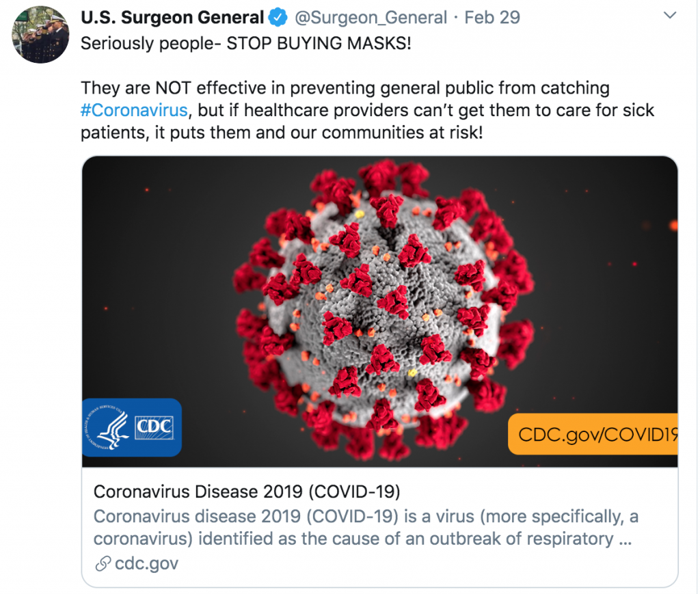Click the white CDC logo box
700x594 pixels.
154,429
